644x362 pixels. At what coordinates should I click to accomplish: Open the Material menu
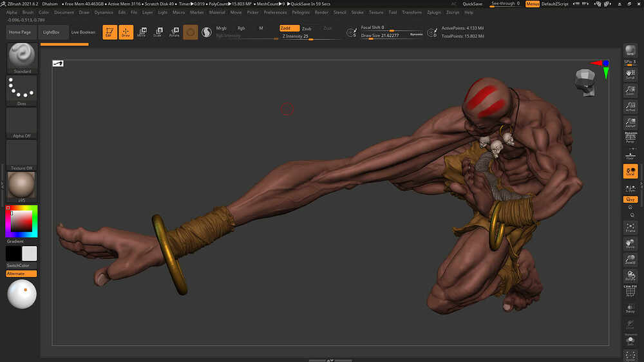pyautogui.click(x=217, y=12)
